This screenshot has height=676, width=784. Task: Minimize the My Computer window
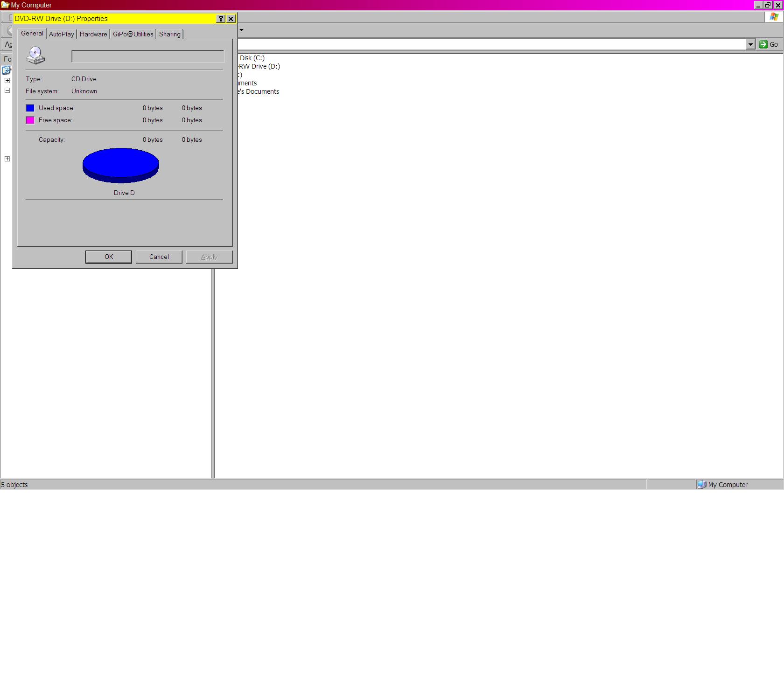(758, 5)
